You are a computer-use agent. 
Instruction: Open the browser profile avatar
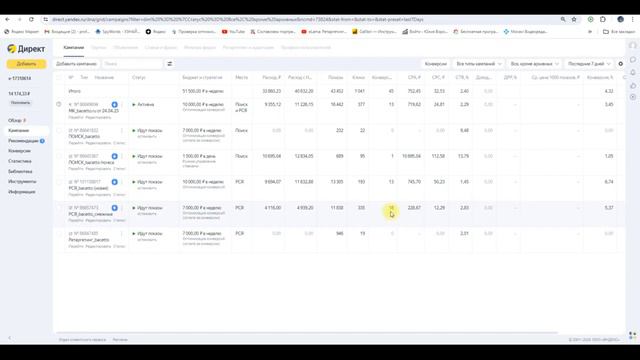pos(620,19)
